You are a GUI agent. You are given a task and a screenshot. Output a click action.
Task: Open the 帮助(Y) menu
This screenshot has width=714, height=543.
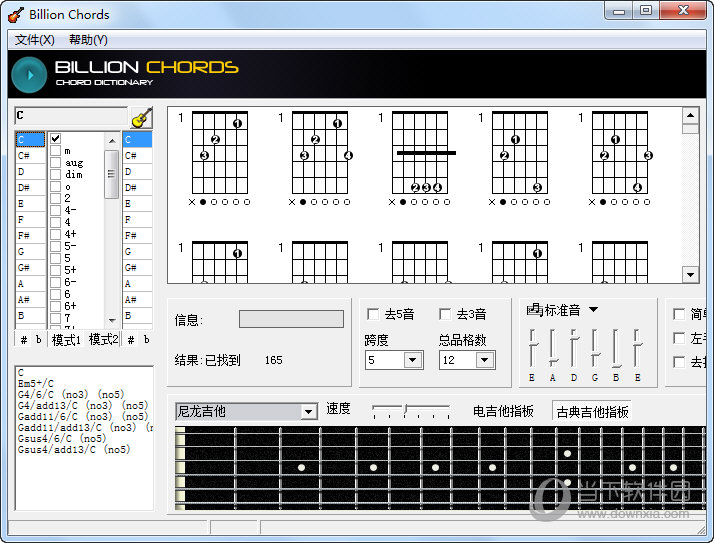coord(88,40)
